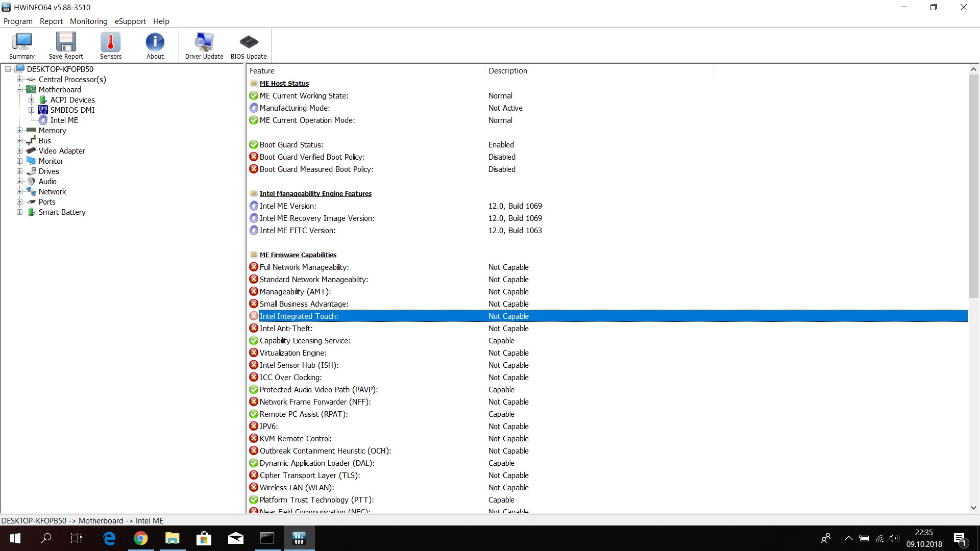Open Action Center notifications
980x551 pixels.
click(960, 539)
